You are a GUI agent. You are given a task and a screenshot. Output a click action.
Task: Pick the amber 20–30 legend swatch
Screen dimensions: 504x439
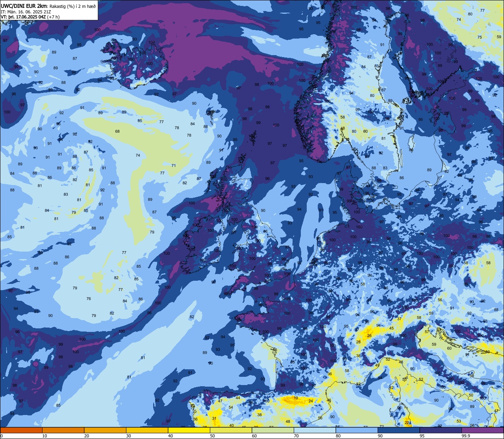pos(105,430)
